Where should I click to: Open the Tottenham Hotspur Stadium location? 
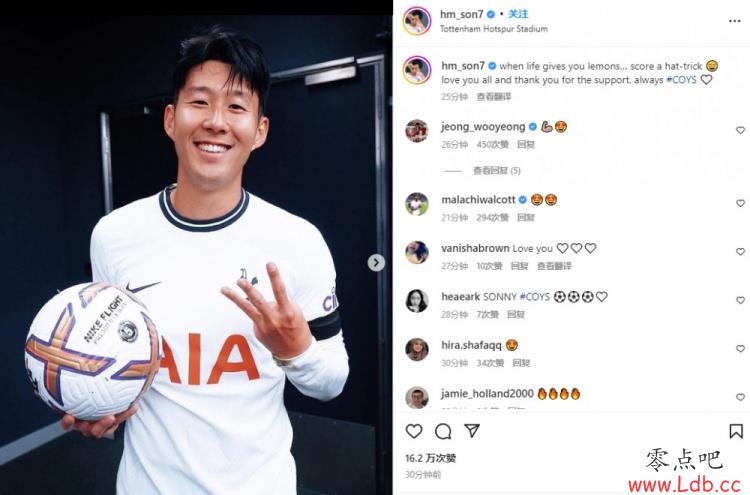click(x=494, y=29)
